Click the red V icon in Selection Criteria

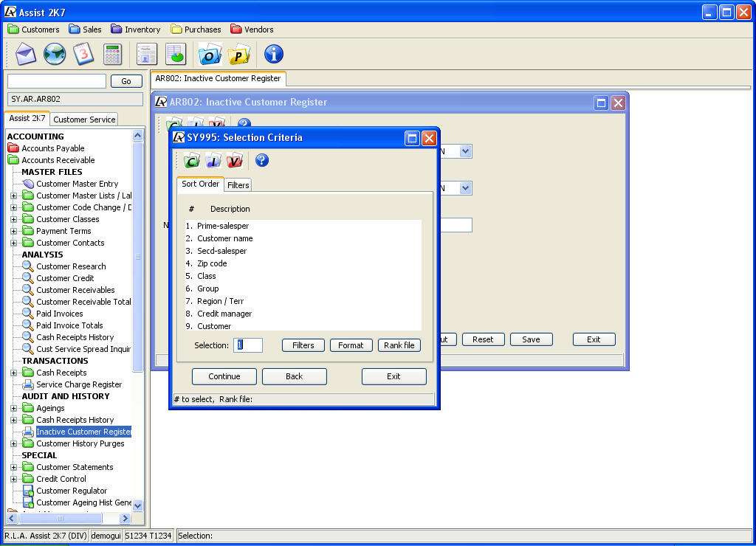(x=235, y=161)
